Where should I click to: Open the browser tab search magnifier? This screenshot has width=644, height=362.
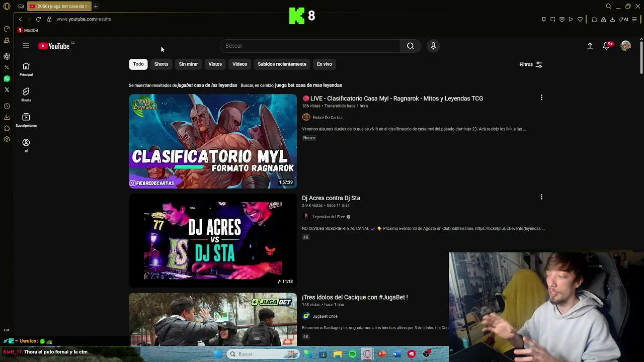point(608,6)
